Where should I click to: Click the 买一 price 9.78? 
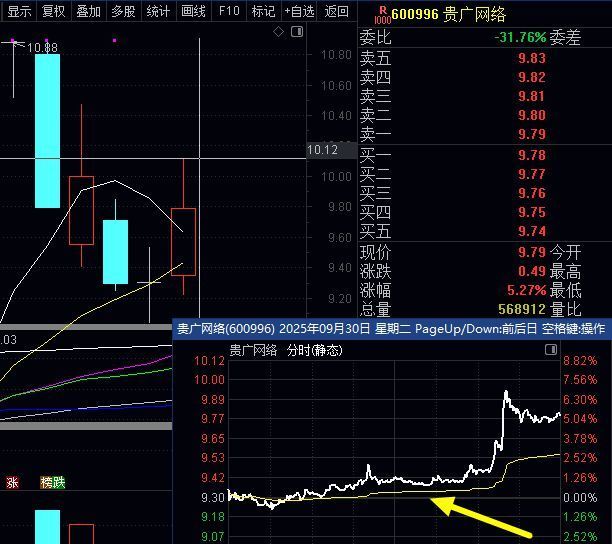531,155
